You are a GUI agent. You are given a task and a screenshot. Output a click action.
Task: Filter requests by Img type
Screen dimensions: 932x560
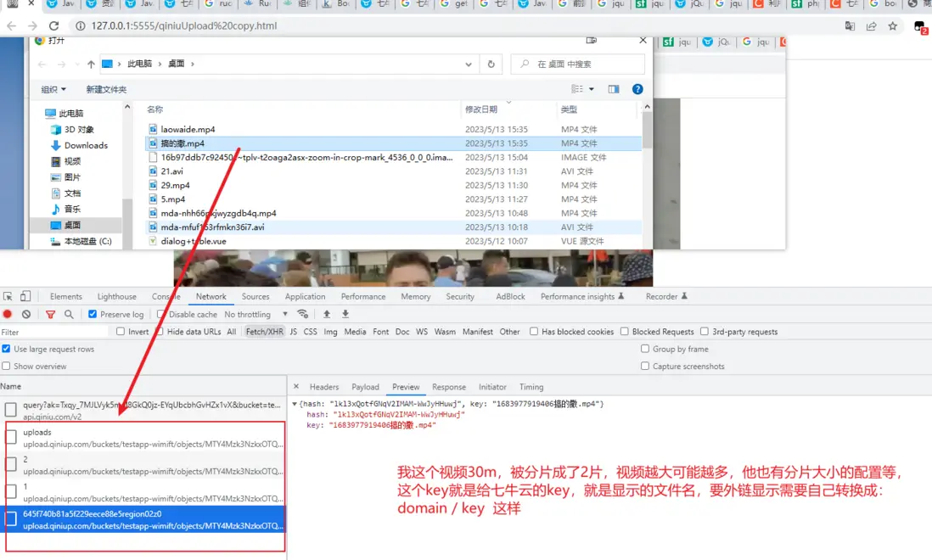[330, 332]
